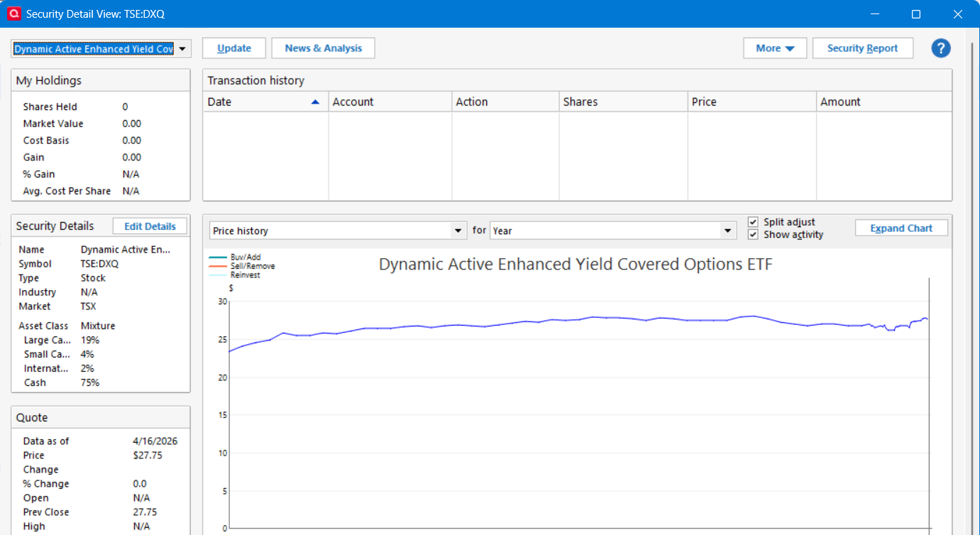Viewport: 980px width, 535px height.
Task: Sort transactions by Action column header
Action: (506, 102)
